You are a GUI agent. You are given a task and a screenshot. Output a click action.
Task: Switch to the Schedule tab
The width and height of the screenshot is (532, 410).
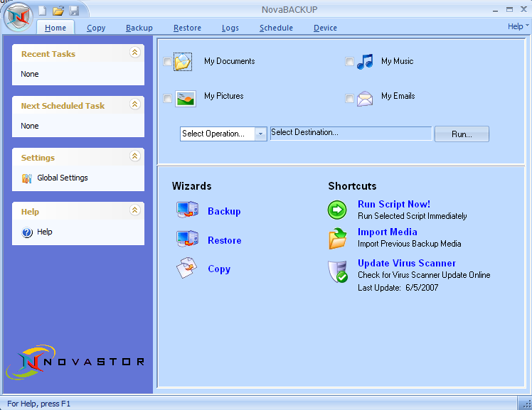pyautogui.click(x=276, y=28)
